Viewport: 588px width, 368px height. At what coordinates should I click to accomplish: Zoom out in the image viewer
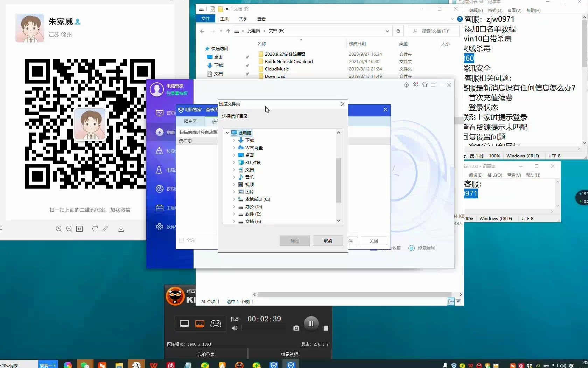point(69,229)
